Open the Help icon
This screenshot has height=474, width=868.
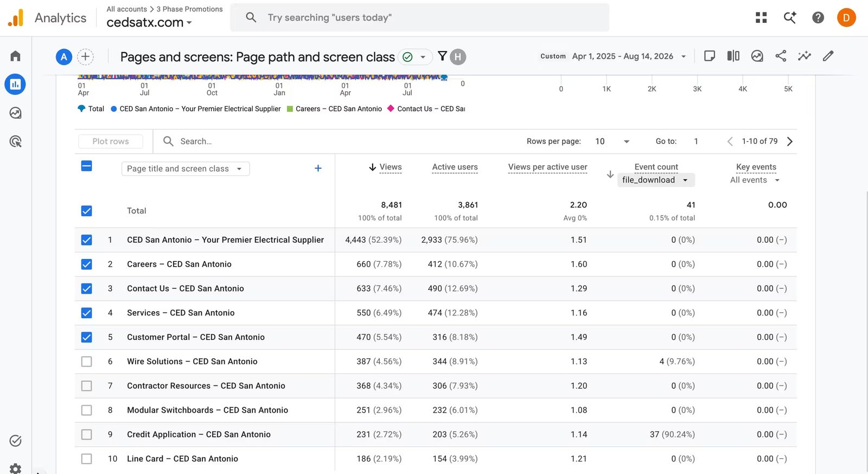[x=818, y=18]
